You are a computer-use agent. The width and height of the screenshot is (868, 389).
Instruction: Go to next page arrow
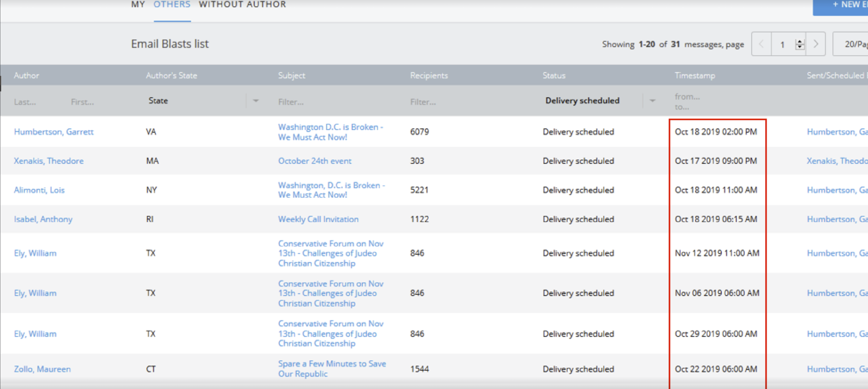click(816, 44)
